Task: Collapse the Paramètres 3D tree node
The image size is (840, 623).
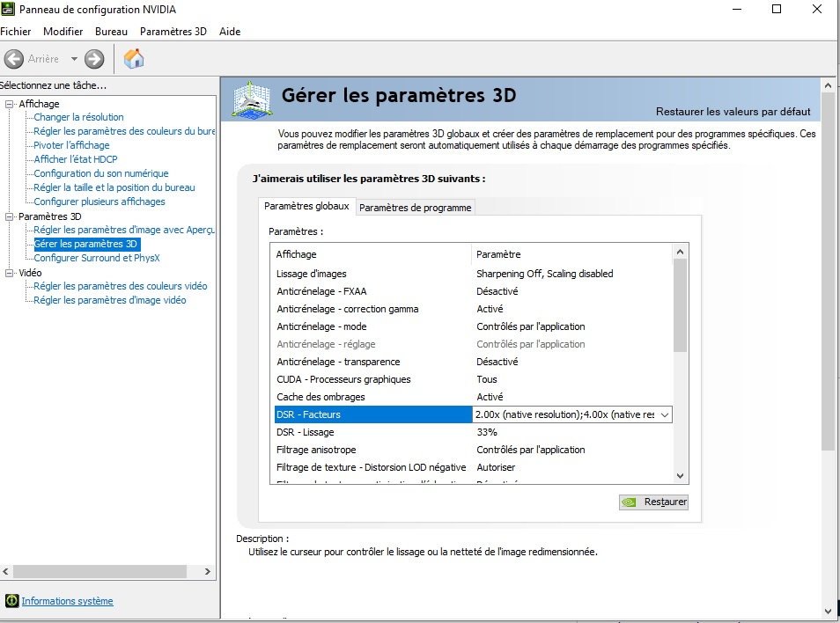Action: (9, 216)
